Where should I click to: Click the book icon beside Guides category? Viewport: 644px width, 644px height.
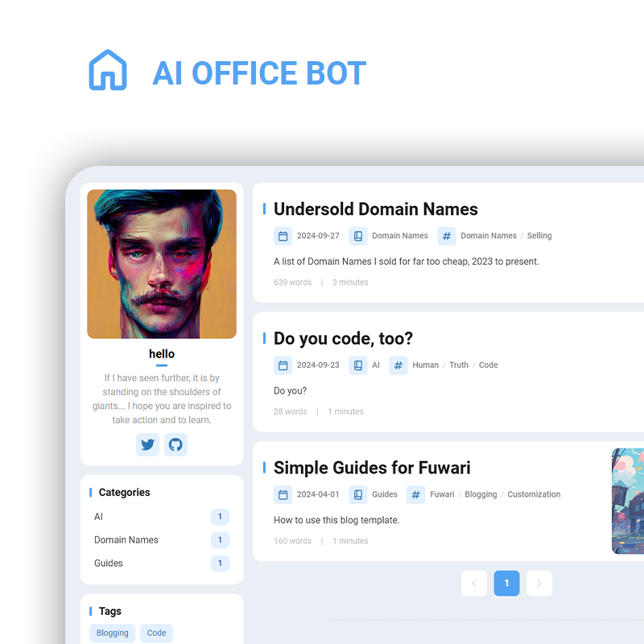[x=358, y=495]
